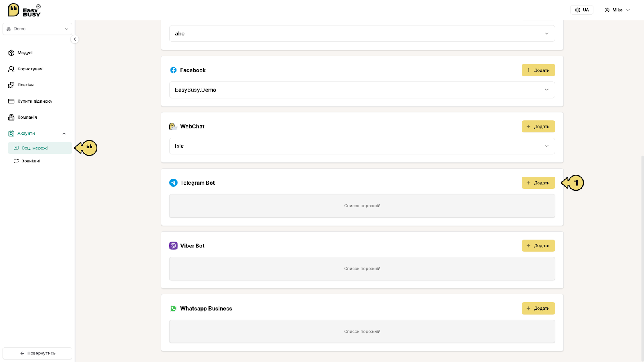Viewport: 644px width, 362px height.
Task: Select Соц. мережі submenu item
Action: coord(40,148)
